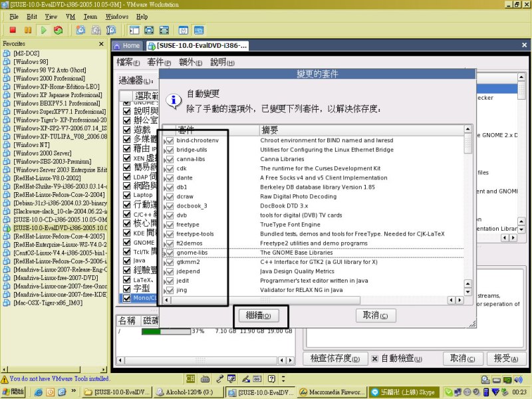Click the Quick Switch toolbar icon
532x399 pixels.
164,30
